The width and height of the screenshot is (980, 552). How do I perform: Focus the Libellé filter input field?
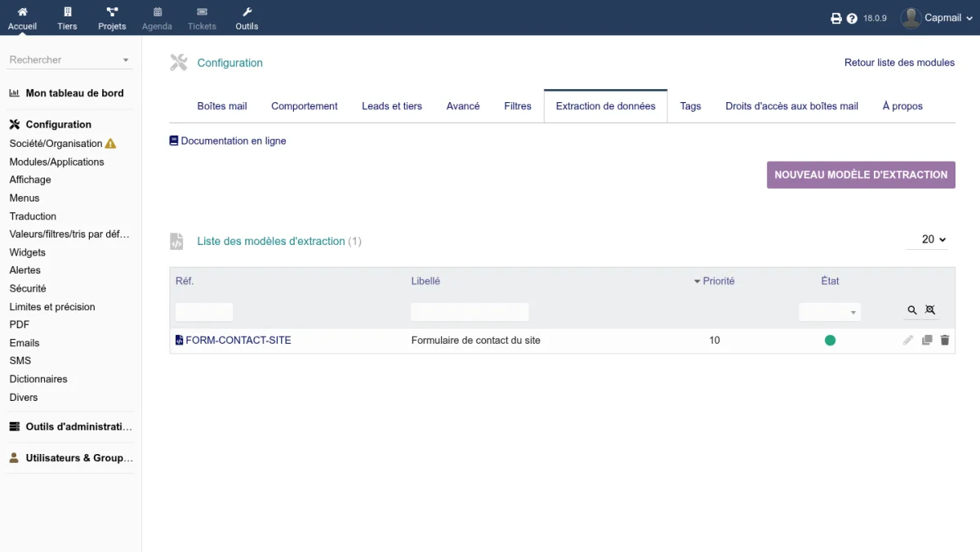click(x=470, y=312)
